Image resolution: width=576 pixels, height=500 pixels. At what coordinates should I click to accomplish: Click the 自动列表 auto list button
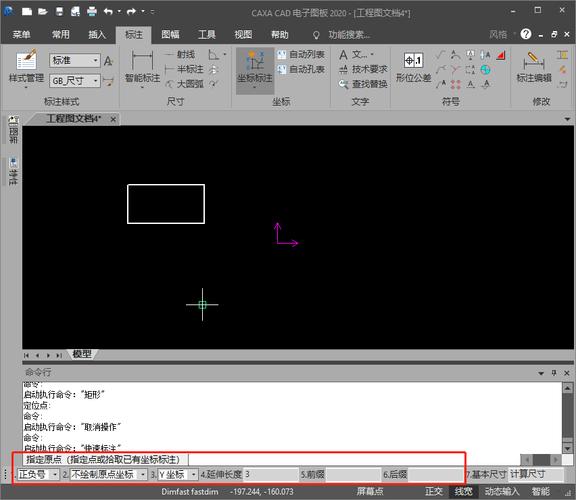point(301,54)
